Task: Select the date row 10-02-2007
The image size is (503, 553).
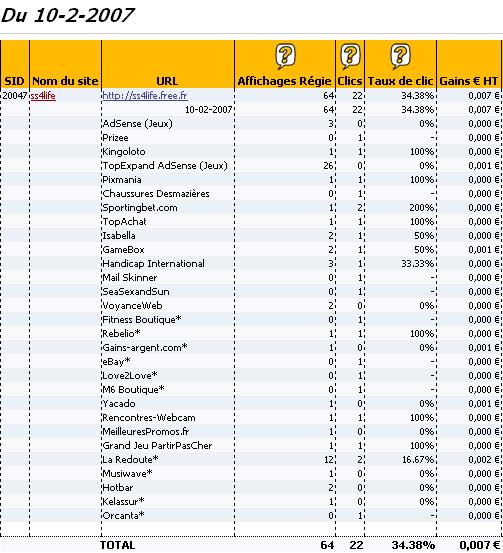Action: coord(208,110)
